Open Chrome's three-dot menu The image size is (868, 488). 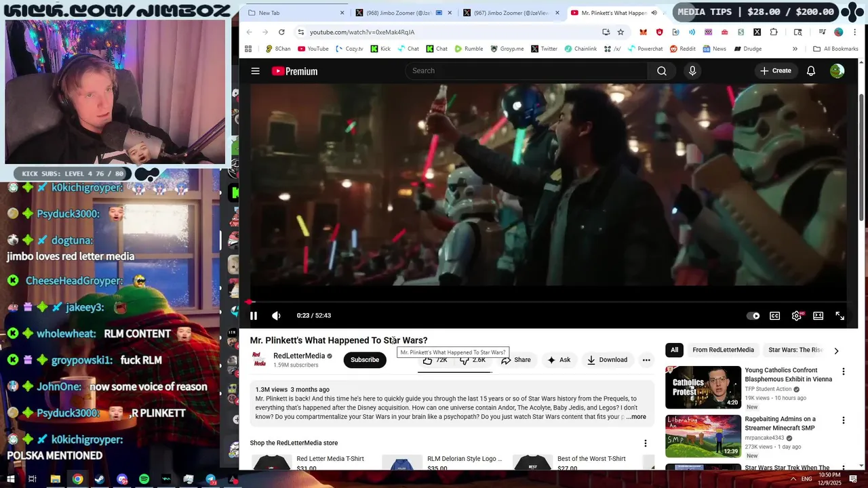[x=854, y=32]
